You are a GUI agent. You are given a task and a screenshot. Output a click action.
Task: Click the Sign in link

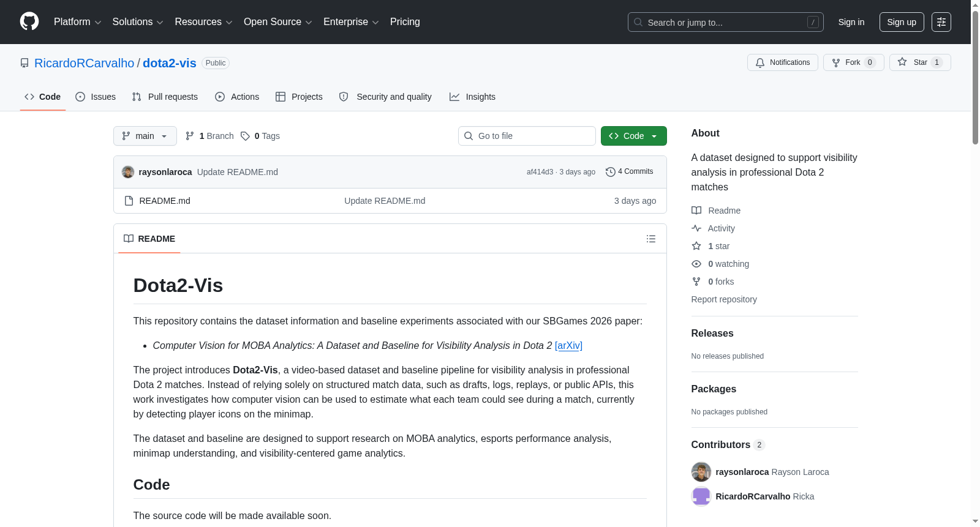pos(851,22)
